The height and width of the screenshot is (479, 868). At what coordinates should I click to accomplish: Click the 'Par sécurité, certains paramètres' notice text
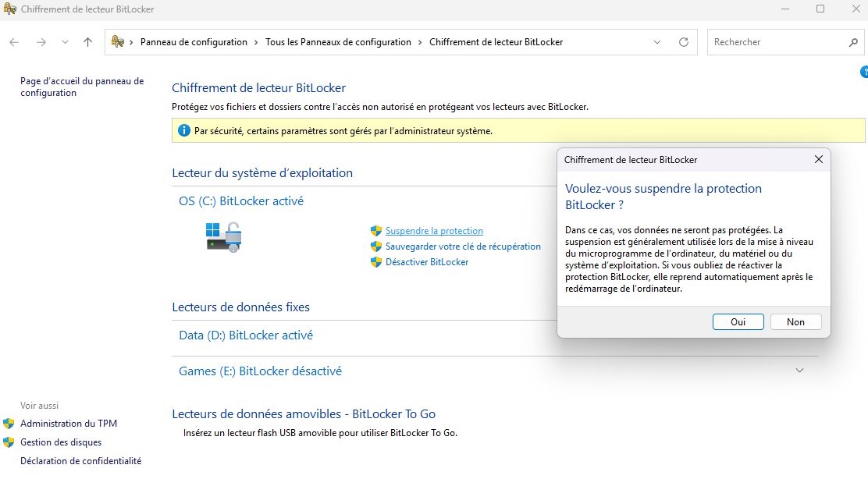[343, 131]
